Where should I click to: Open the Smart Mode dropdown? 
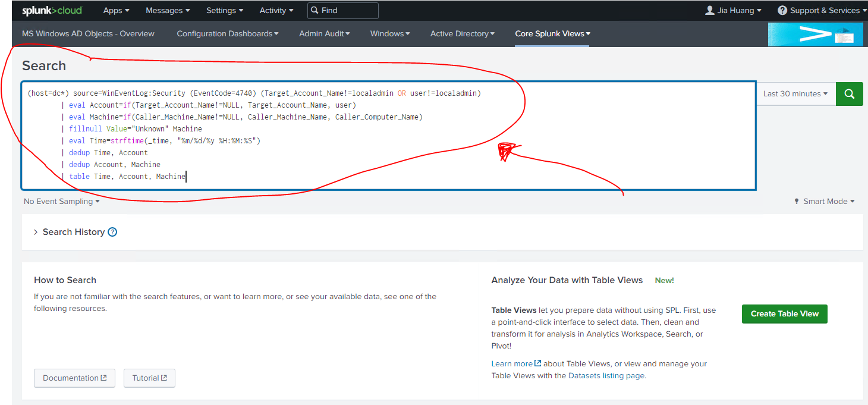coord(825,202)
